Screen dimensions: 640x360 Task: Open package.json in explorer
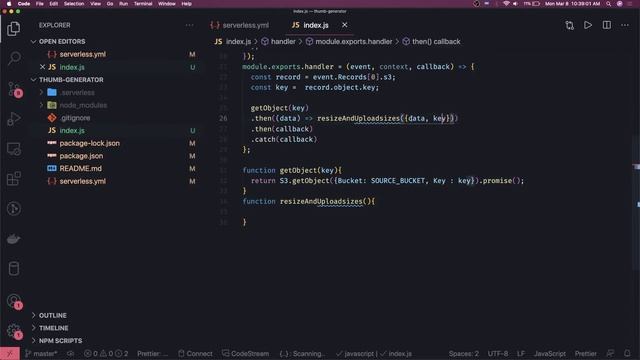point(81,156)
